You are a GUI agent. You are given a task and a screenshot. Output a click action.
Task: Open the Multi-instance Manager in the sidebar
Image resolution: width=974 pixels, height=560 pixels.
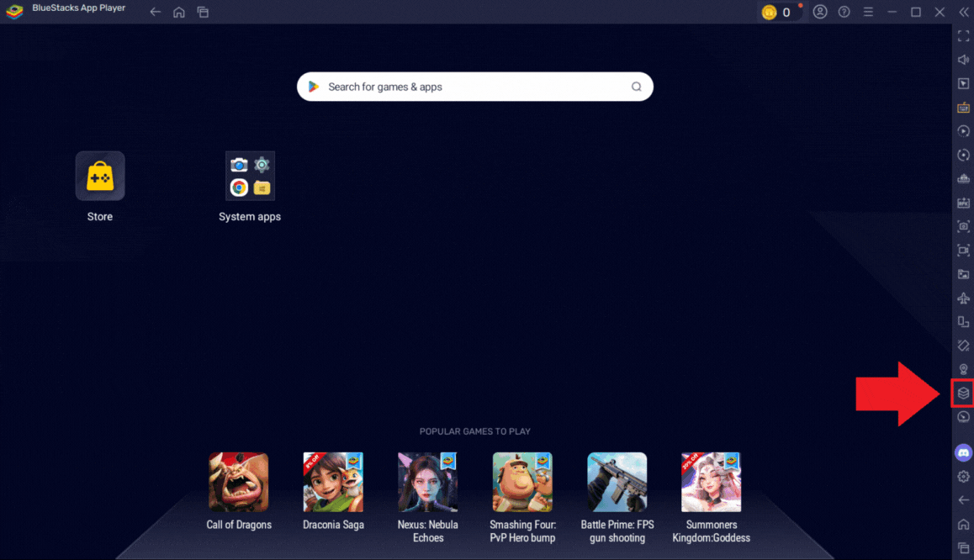click(963, 393)
